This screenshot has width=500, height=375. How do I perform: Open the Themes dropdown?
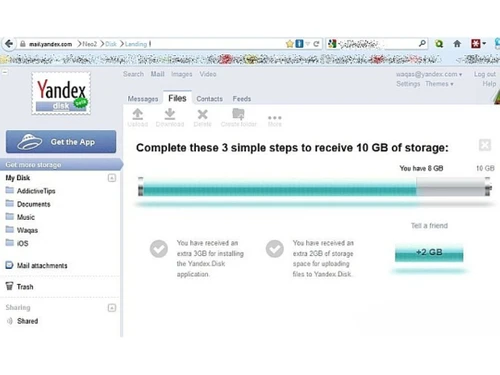[x=439, y=84]
